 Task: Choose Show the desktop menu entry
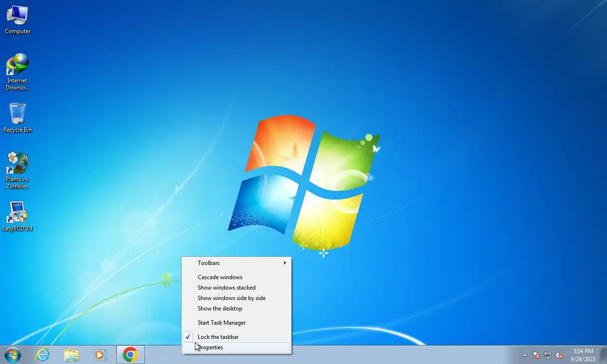coord(236,308)
